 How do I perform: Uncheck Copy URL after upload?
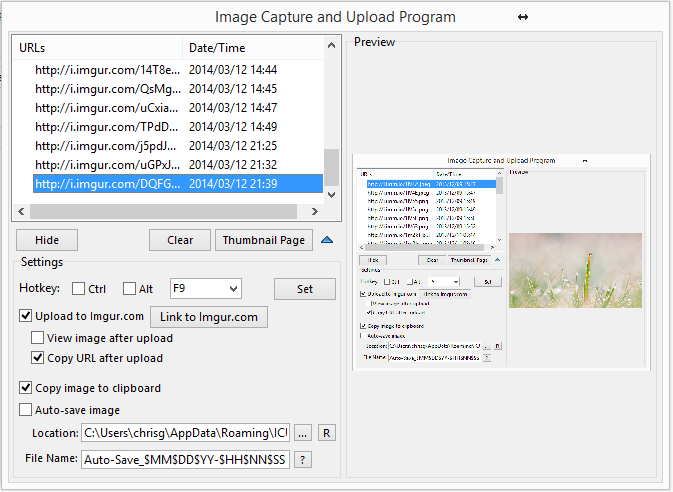(37, 358)
